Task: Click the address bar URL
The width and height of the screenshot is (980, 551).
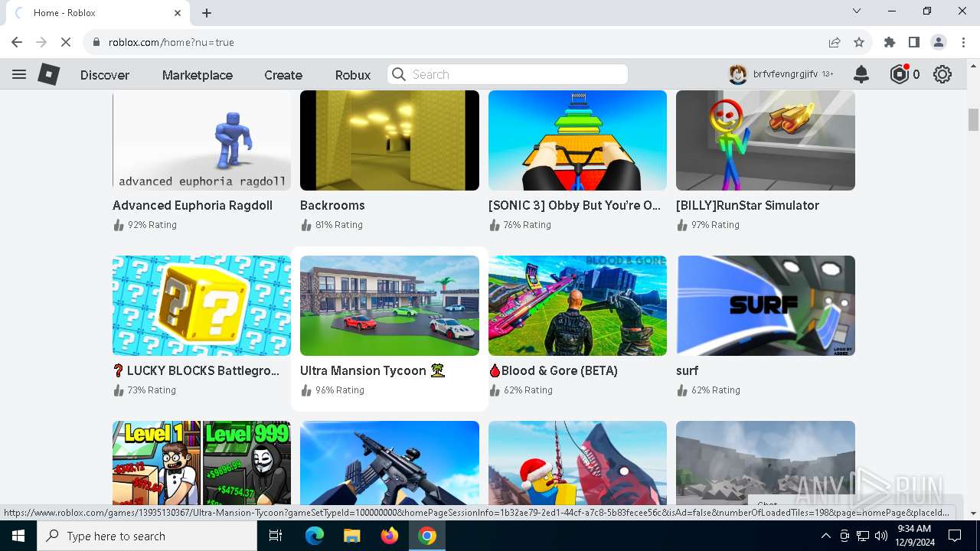Action: [x=171, y=42]
